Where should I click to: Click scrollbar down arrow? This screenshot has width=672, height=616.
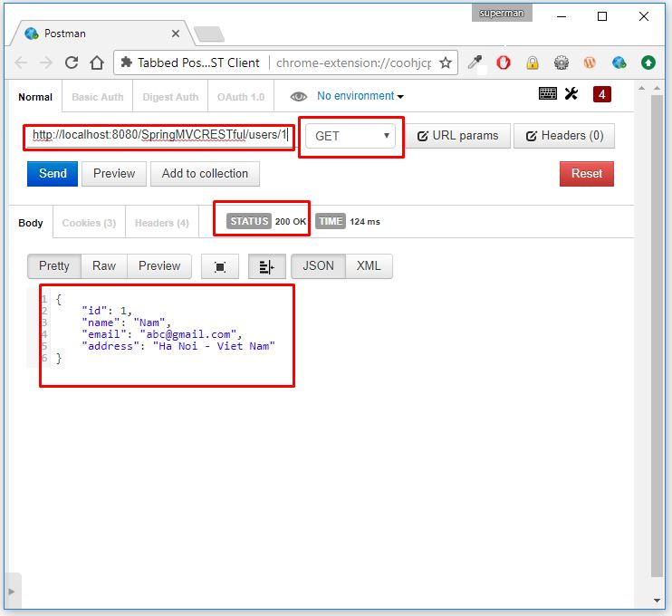pyautogui.click(x=657, y=600)
